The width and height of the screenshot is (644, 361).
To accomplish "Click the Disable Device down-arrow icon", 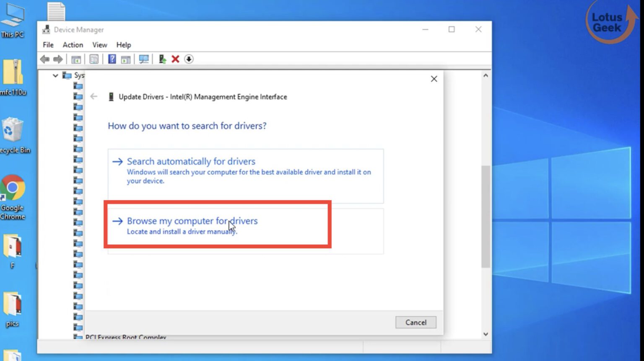I will tap(189, 59).
